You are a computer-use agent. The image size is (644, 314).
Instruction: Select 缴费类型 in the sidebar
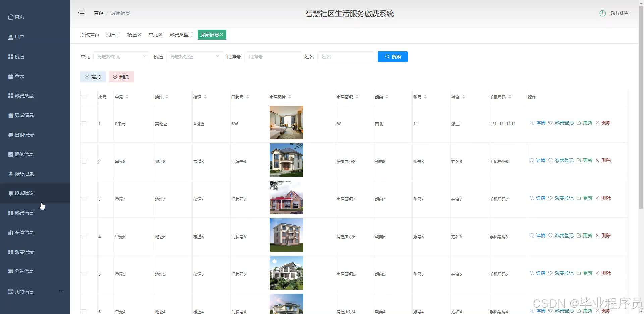coord(23,95)
